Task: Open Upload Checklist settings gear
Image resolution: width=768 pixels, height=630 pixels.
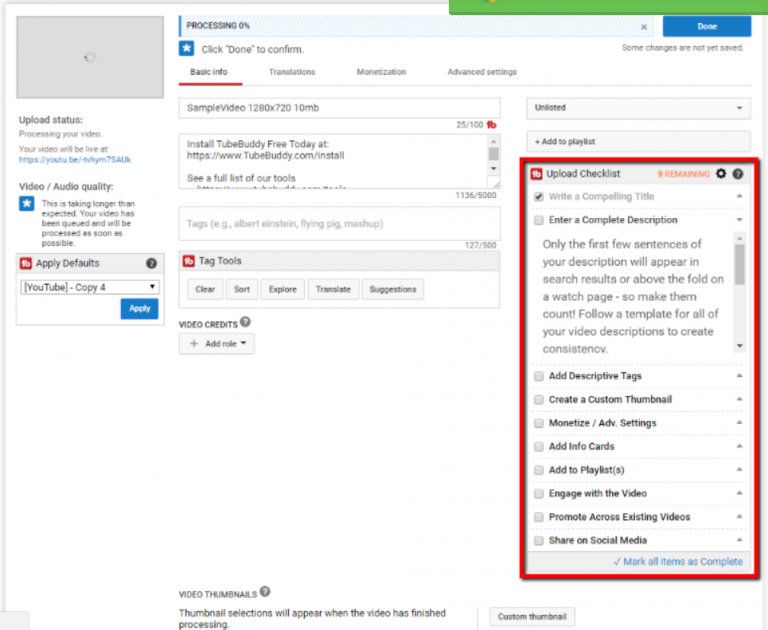Action: 721,173
